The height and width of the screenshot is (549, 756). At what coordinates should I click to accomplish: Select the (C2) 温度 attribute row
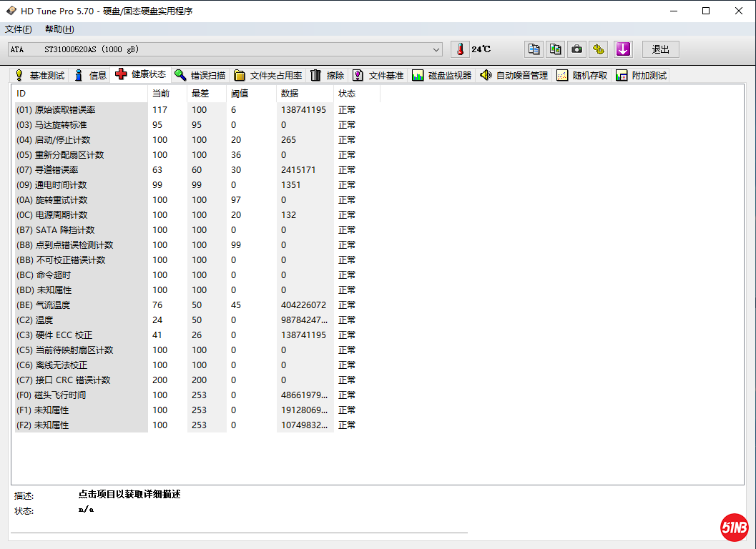pyautogui.click(x=80, y=320)
